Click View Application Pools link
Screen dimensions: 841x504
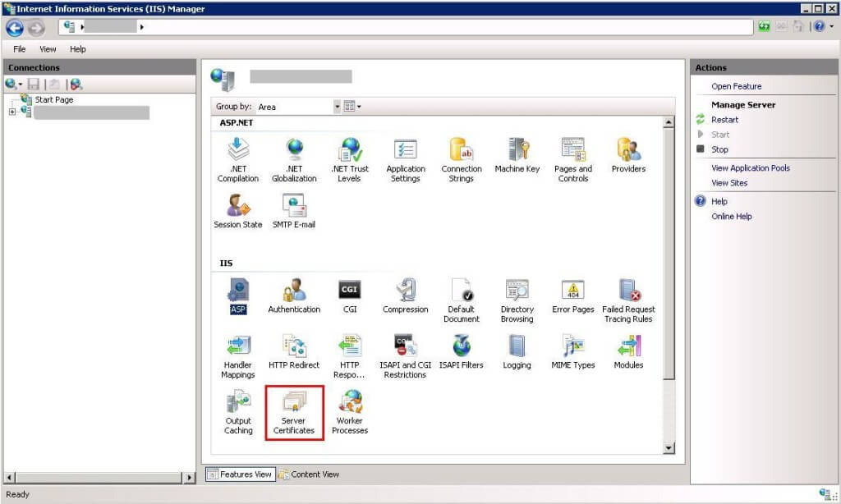pos(751,167)
